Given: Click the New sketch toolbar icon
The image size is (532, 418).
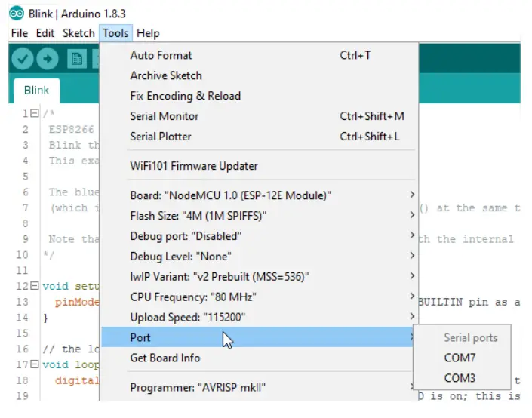Looking at the screenshot, I should coord(77,59).
